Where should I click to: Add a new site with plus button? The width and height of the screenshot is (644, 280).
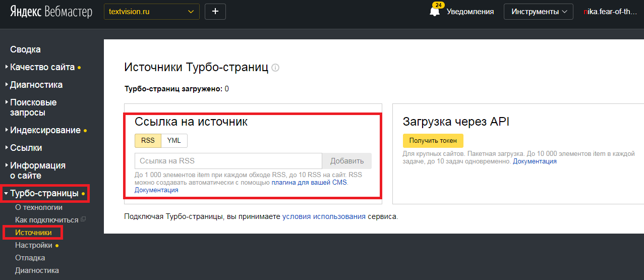215,11
